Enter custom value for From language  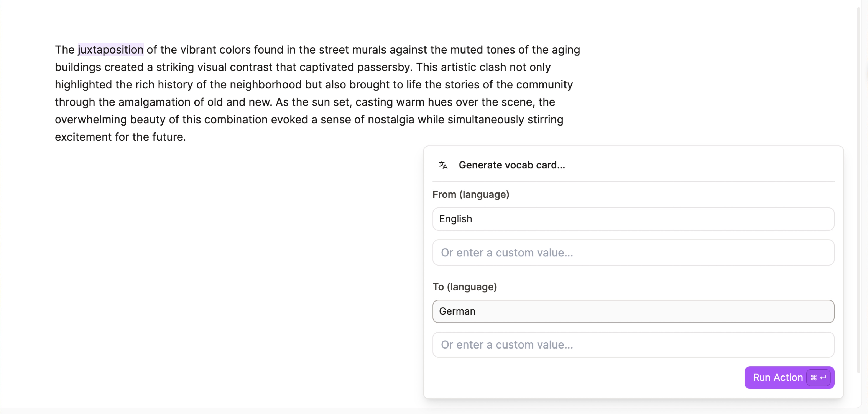[633, 252]
